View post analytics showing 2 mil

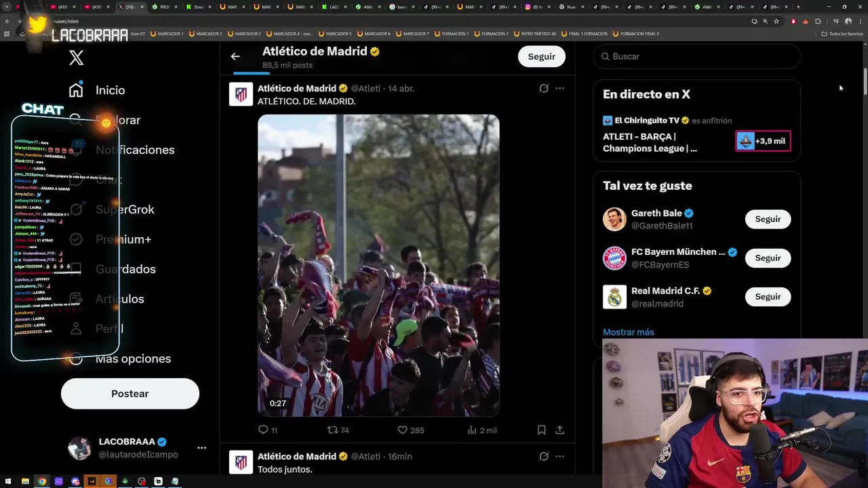(482, 430)
